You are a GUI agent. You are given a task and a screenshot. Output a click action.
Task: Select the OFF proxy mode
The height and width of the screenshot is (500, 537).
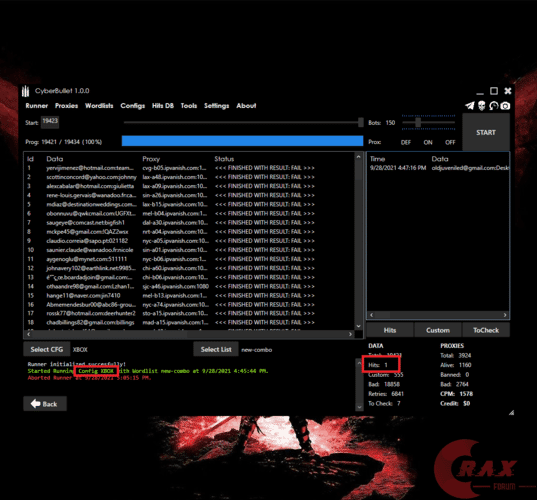pos(450,142)
